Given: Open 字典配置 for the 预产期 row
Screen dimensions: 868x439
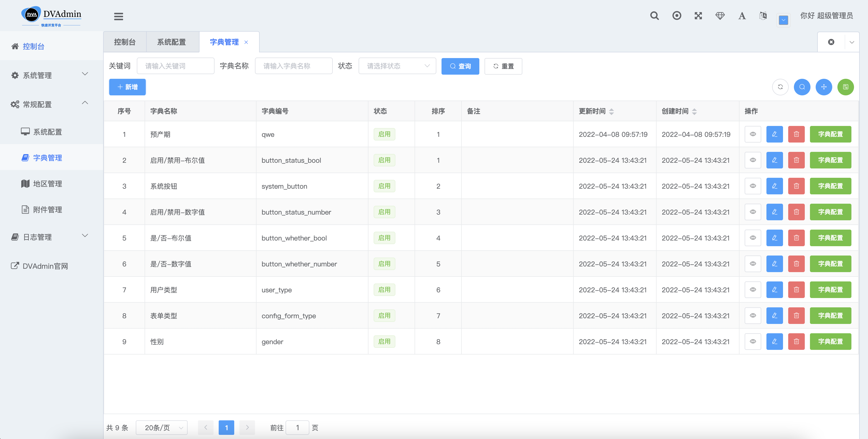Looking at the screenshot, I should pos(830,134).
